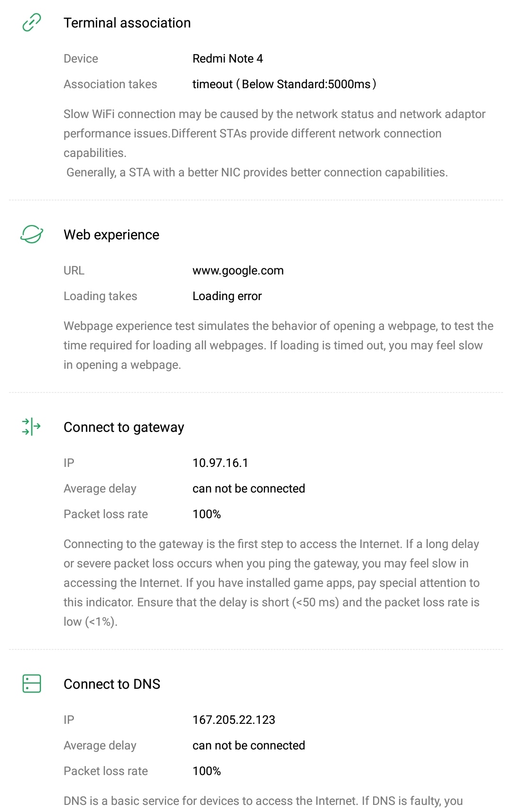
Task: Click the Web experience planet icon
Action: click(32, 234)
